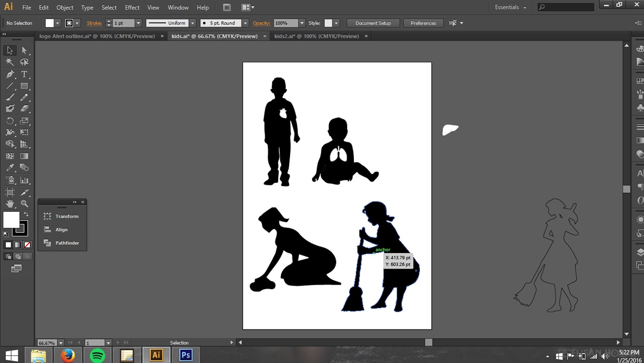Select the Shape Builder tool

[x=10, y=144]
